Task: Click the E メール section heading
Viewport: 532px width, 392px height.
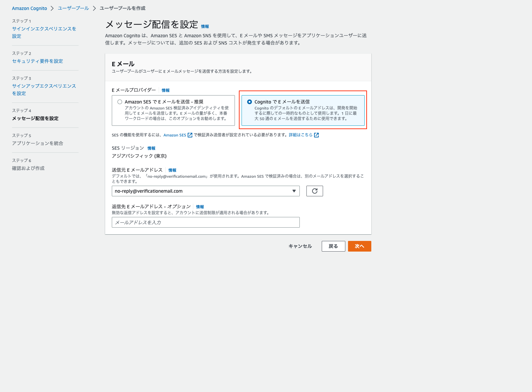Action: 123,64
